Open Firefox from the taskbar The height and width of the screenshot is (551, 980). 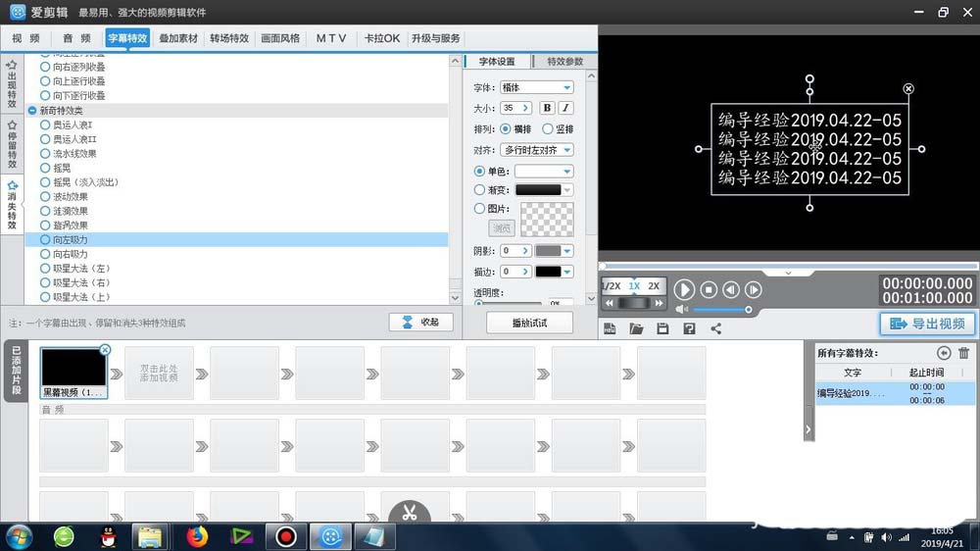tap(197, 536)
